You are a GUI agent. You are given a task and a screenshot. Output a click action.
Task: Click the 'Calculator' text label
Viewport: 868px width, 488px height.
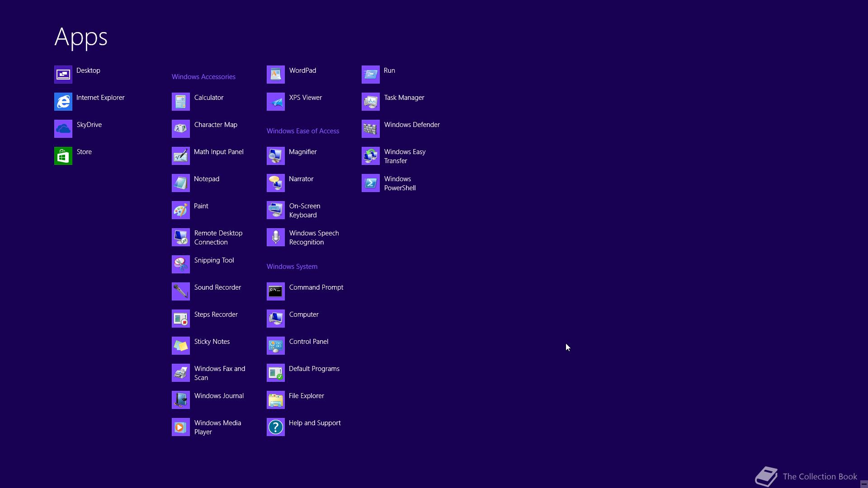pyautogui.click(x=209, y=98)
